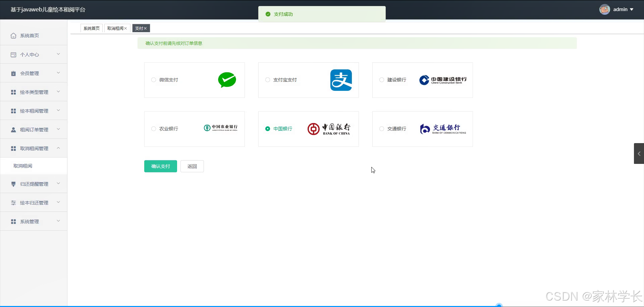
Task: Expand the 归还提醒管理 chevron
Action: tap(58, 183)
